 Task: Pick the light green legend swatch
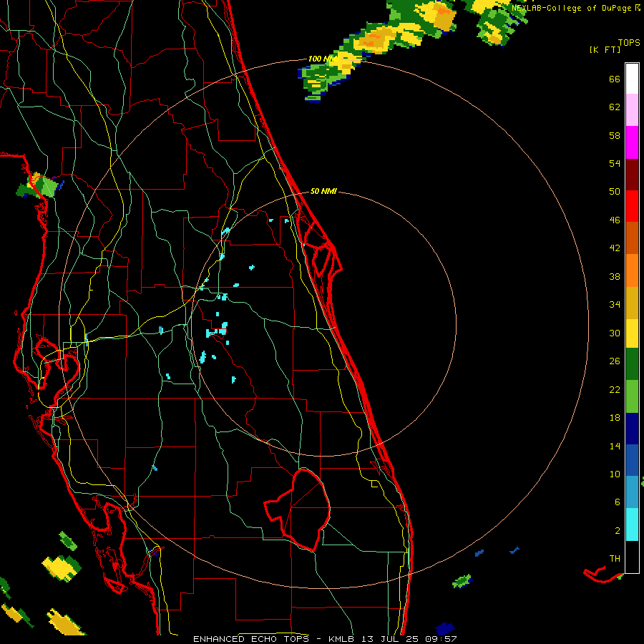tap(632, 396)
